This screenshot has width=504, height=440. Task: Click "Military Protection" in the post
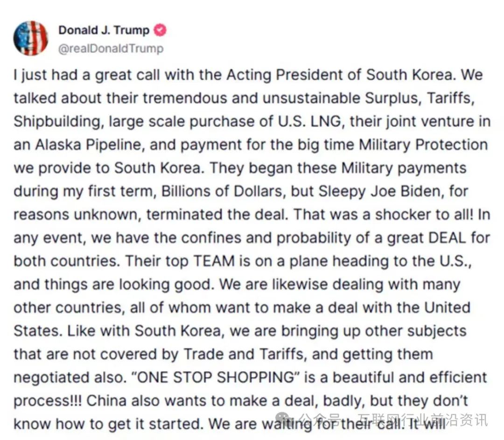(423, 145)
